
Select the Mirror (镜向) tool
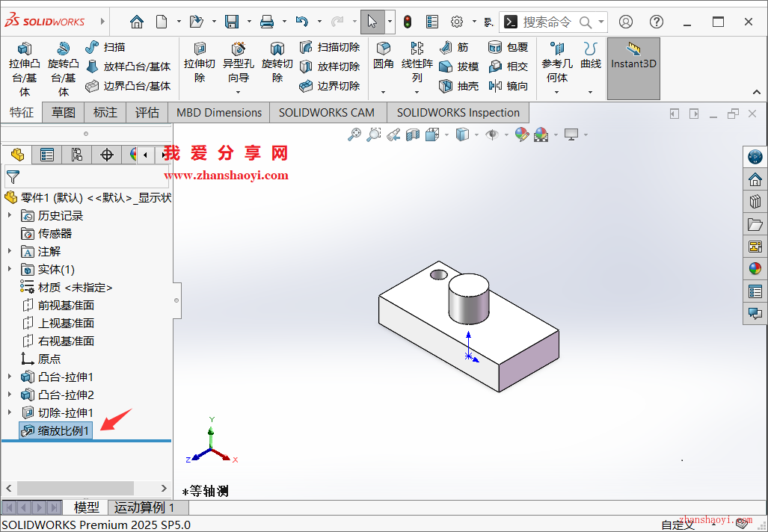click(x=508, y=86)
